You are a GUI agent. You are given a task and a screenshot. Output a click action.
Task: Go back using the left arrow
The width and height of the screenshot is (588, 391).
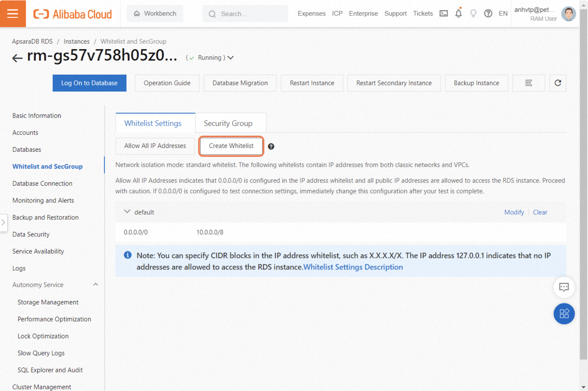(17, 58)
